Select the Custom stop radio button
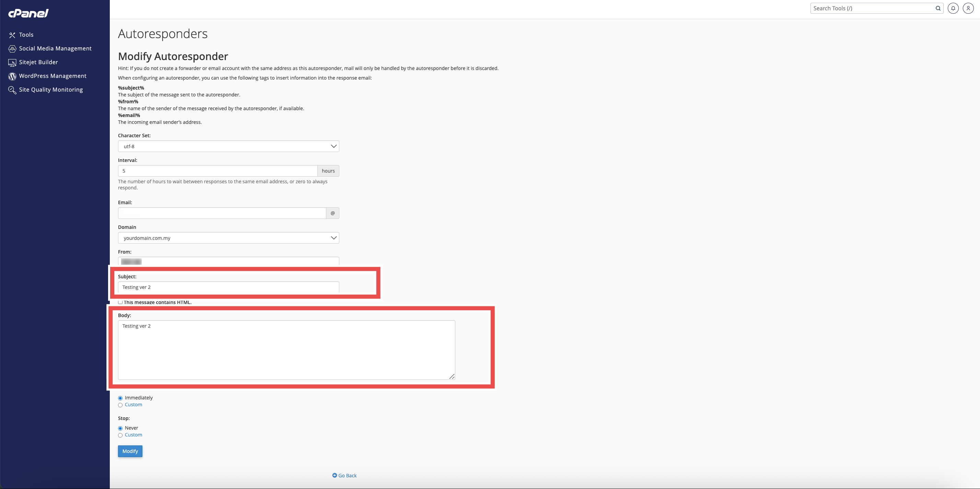980x489 pixels. [x=120, y=435]
